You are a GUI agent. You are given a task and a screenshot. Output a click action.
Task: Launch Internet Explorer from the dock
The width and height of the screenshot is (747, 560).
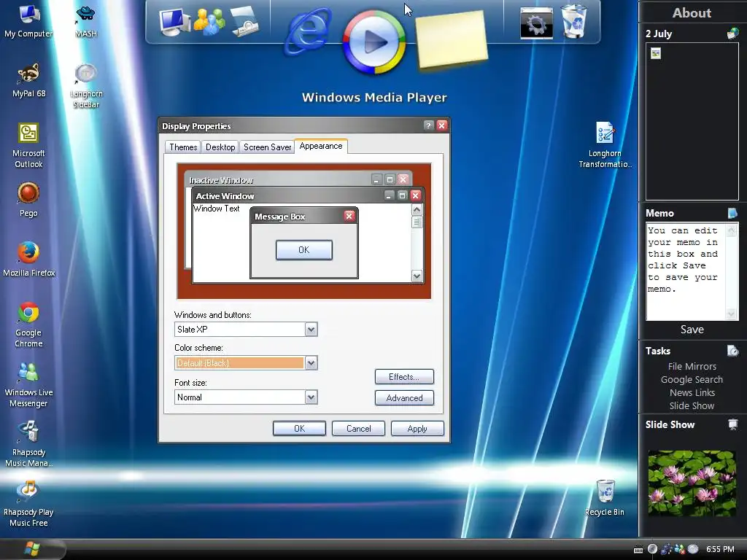[x=309, y=31]
